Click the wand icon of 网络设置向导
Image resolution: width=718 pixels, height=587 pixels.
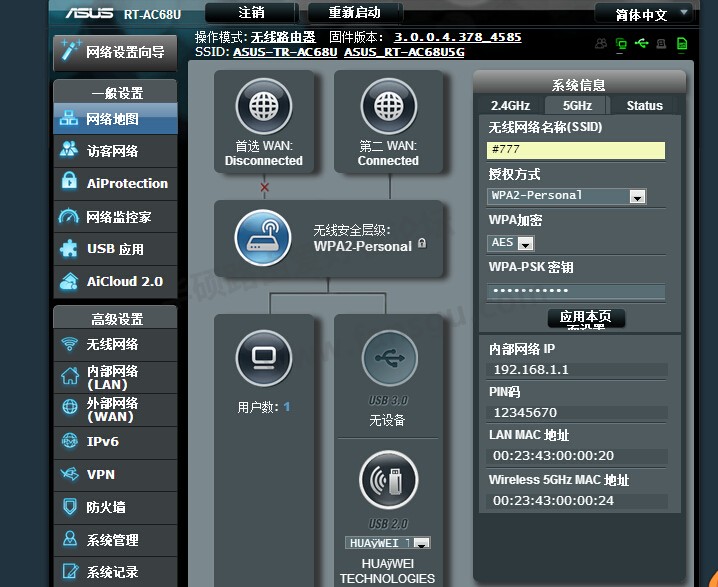[71, 50]
